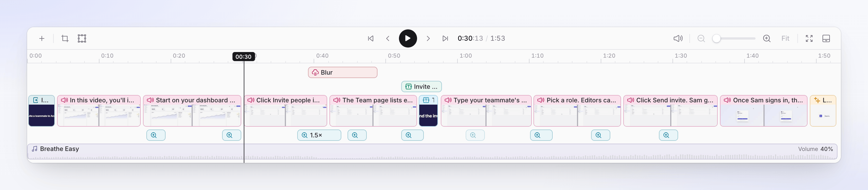Click the 0:10 mark on ruler

click(107, 56)
